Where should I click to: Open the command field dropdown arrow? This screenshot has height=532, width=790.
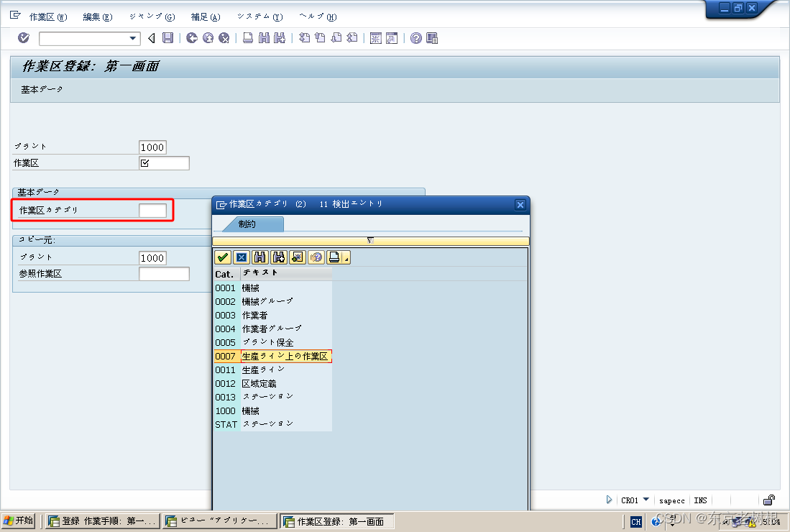132,38
